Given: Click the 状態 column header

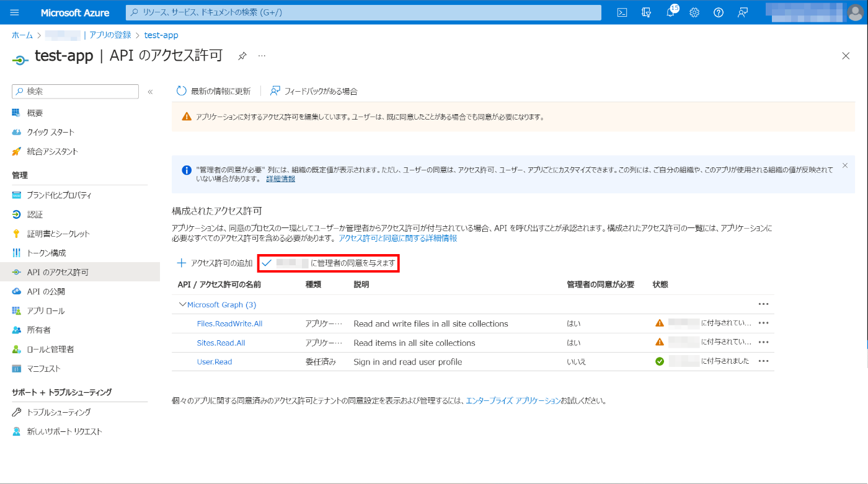Looking at the screenshot, I should [660, 284].
